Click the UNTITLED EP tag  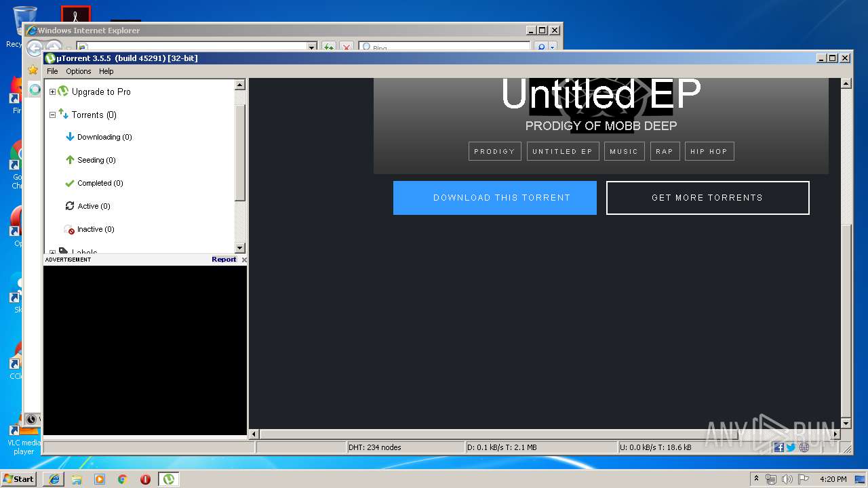(563, 151)
